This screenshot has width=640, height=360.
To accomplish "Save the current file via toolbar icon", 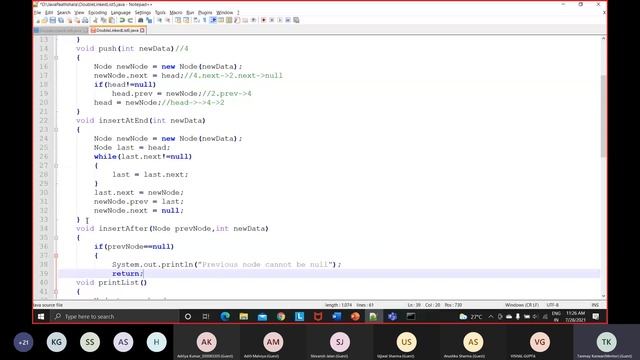I will click(x=53, y=20).
